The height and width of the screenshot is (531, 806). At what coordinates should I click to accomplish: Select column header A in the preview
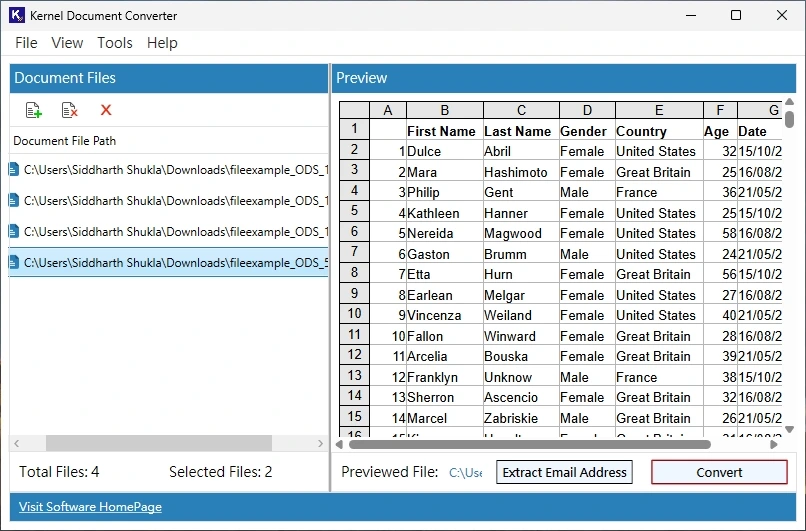388,110
